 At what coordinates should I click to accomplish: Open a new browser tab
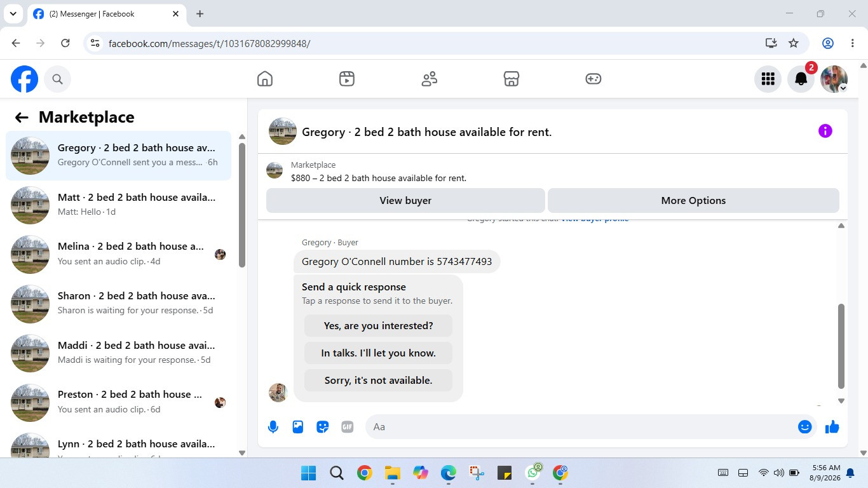coord(200,13)
